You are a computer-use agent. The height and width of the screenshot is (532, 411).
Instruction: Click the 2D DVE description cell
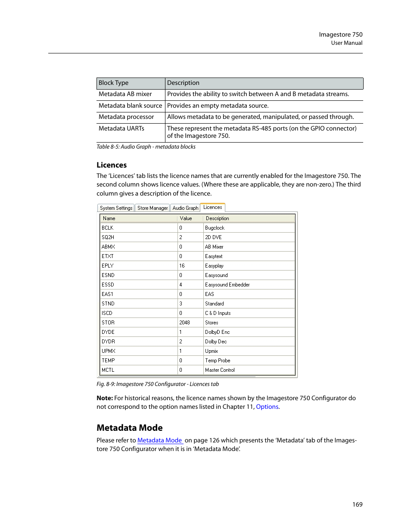point(249,237)
